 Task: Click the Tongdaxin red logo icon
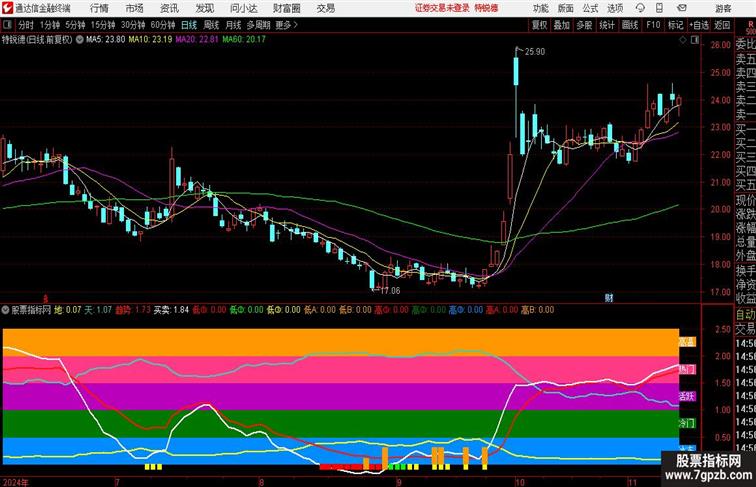(x=7, y=8)
